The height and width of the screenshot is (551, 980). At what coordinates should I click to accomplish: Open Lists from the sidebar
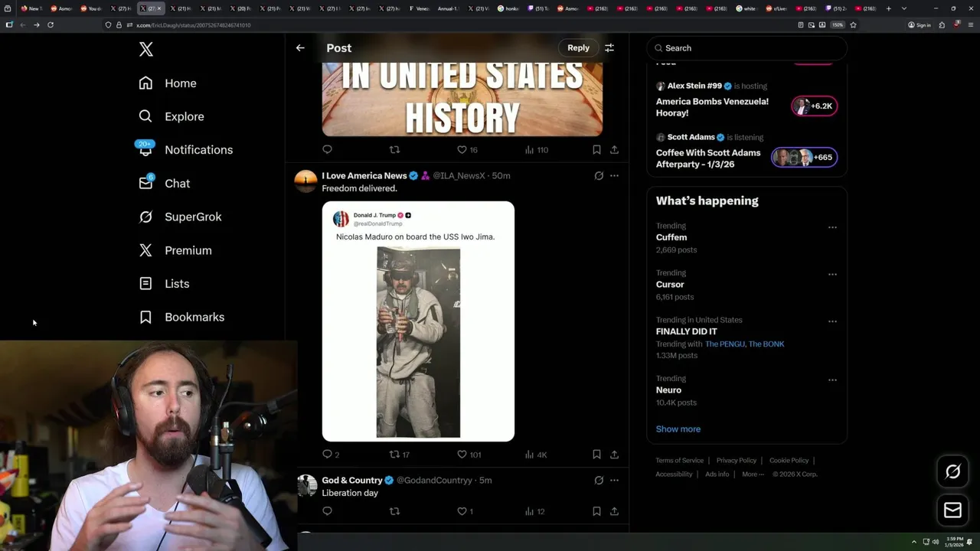click(164, 284)
